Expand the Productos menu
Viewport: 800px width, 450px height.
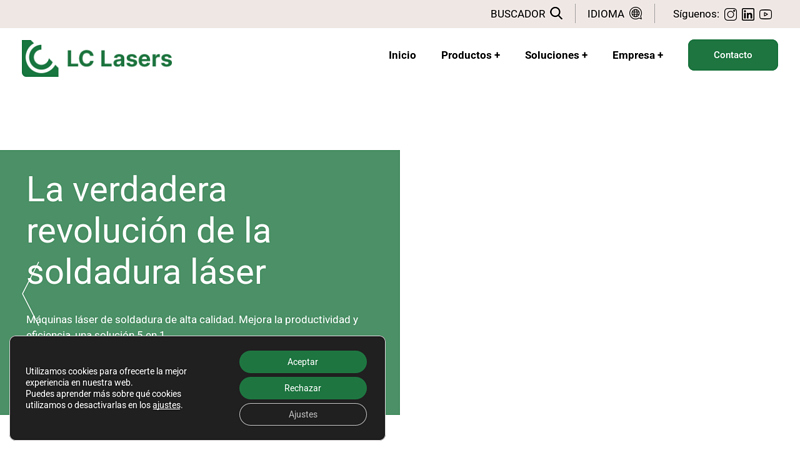[470, 55]
